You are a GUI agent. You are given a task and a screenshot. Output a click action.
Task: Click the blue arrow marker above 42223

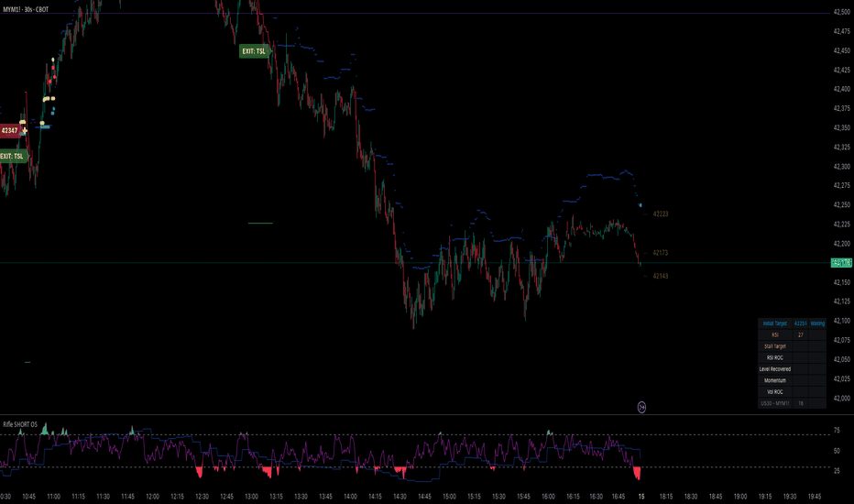[x=640, y=205]
